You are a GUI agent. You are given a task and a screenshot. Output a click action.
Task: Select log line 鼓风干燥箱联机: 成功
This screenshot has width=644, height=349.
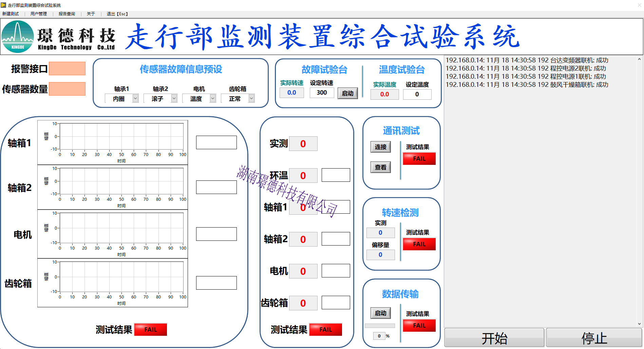[x=527, y=85]
